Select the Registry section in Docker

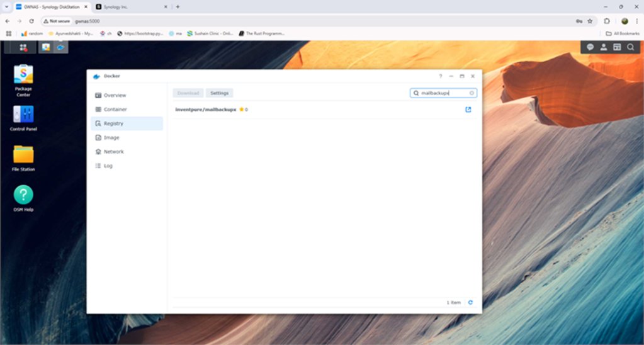127,123
